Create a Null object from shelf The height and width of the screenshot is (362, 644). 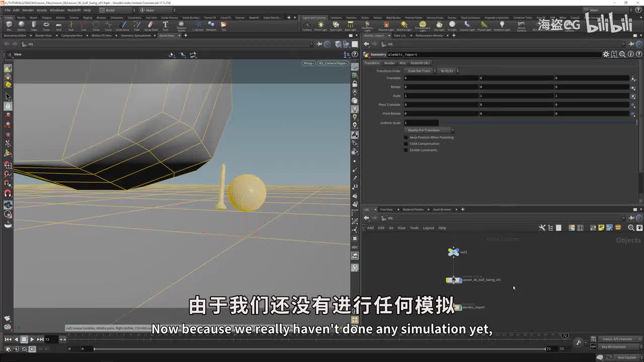(71, 26)
